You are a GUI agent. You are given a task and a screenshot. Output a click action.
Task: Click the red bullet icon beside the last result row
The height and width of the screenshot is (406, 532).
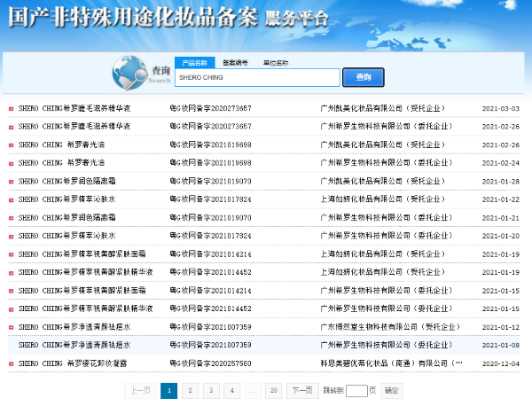point(12,363)
